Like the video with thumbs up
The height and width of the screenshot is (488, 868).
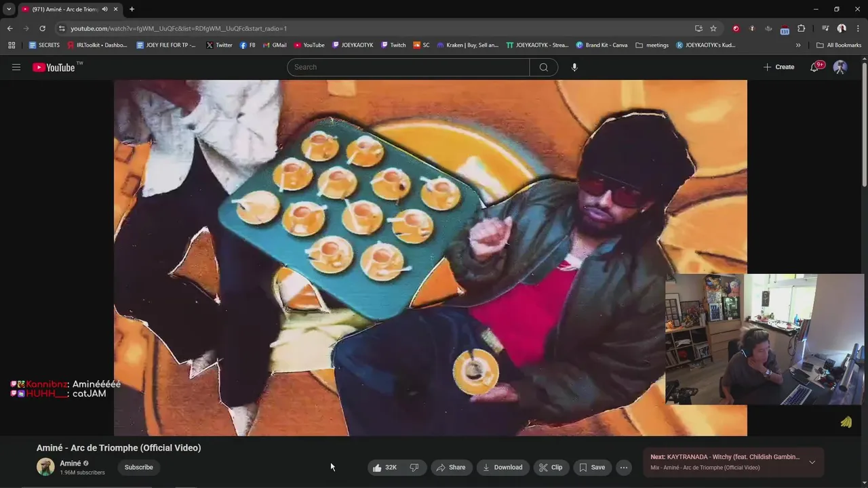pyautogui.click(x=386, y=468)
